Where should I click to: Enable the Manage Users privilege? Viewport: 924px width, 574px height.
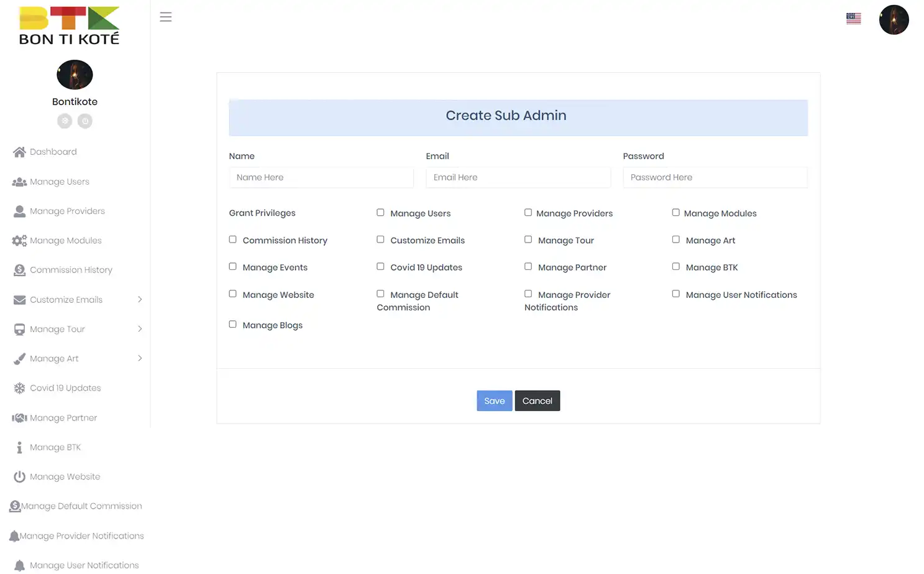point(380,212)
